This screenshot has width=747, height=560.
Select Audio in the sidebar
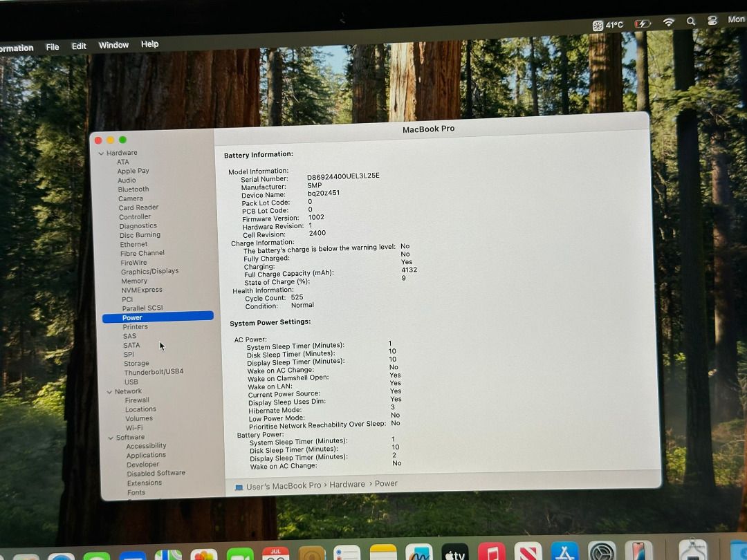(127, 180)
